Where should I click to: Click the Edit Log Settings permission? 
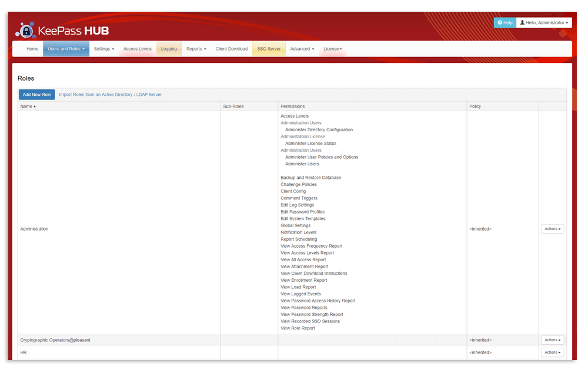(x=298, y=205)
